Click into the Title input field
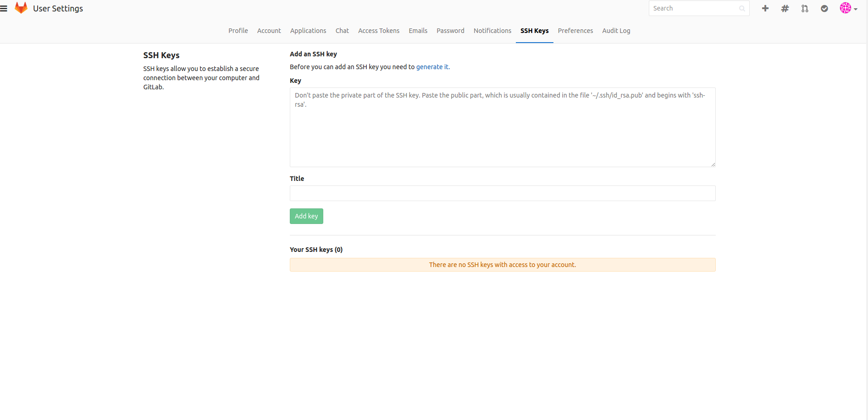868x420 pixels. tap(502, 193)
